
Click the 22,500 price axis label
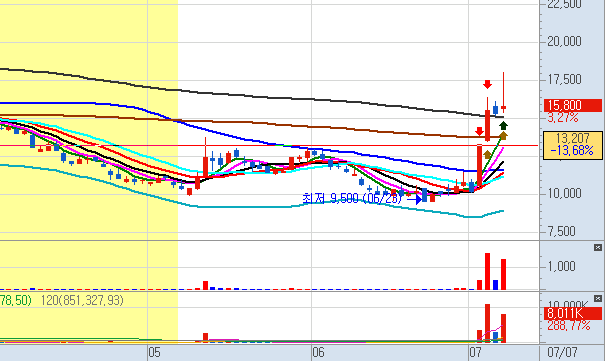click(x=564, y=4)
